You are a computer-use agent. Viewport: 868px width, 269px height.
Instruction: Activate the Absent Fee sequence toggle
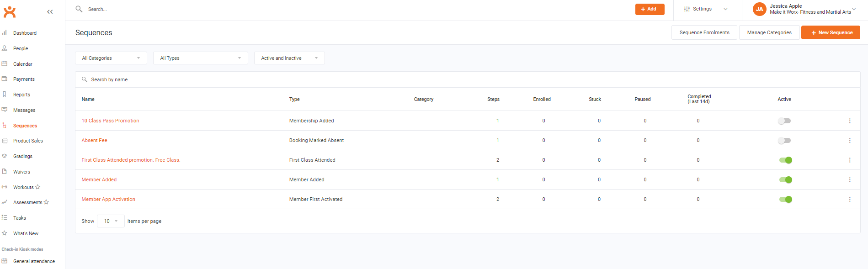point(784,141)
